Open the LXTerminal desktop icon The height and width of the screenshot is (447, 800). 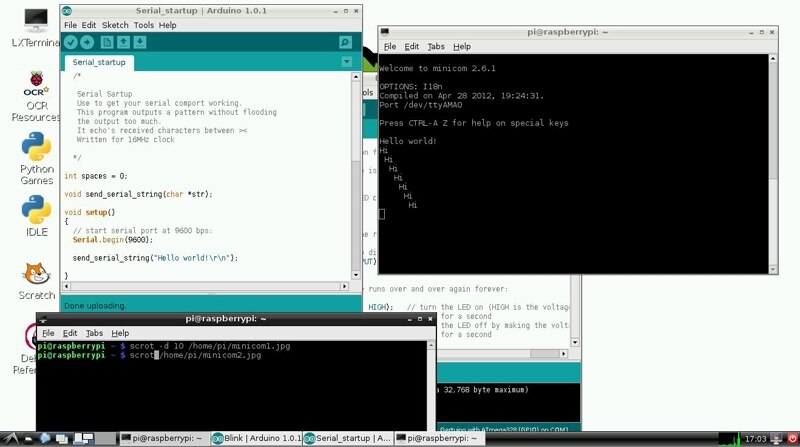(x=36, y=28)
